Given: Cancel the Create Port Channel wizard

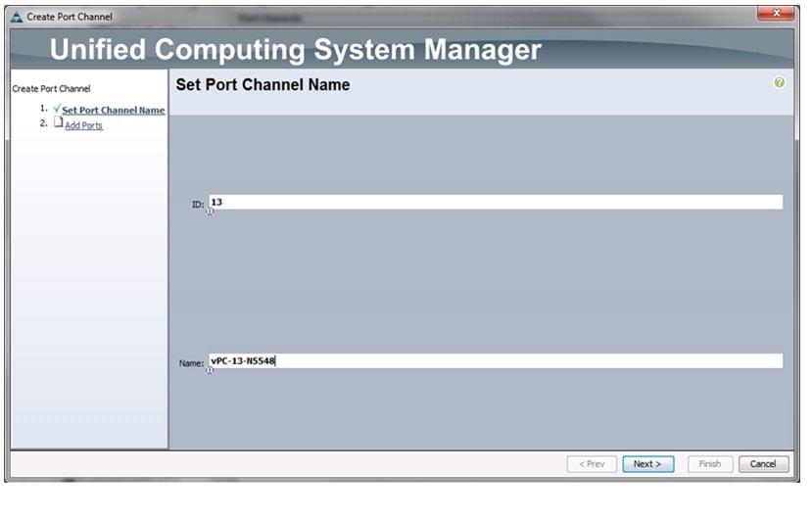Looking at the screenshot, I should pos(763,464).
